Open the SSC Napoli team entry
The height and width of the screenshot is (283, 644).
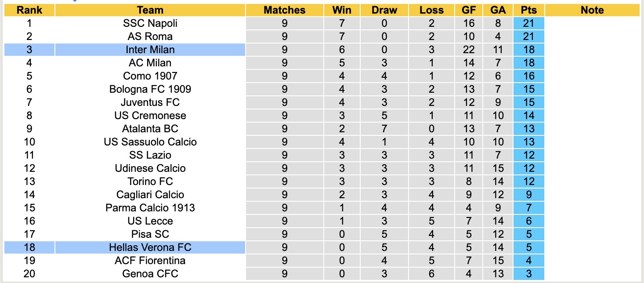[150, 23]
